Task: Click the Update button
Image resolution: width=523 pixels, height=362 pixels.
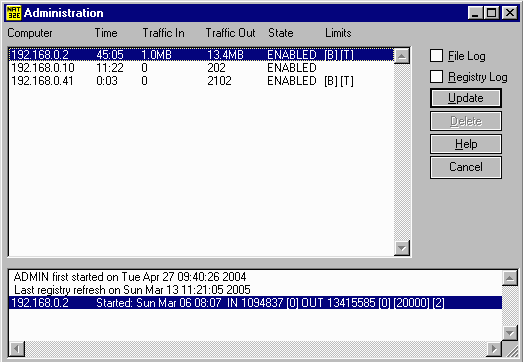Action: 466,98
